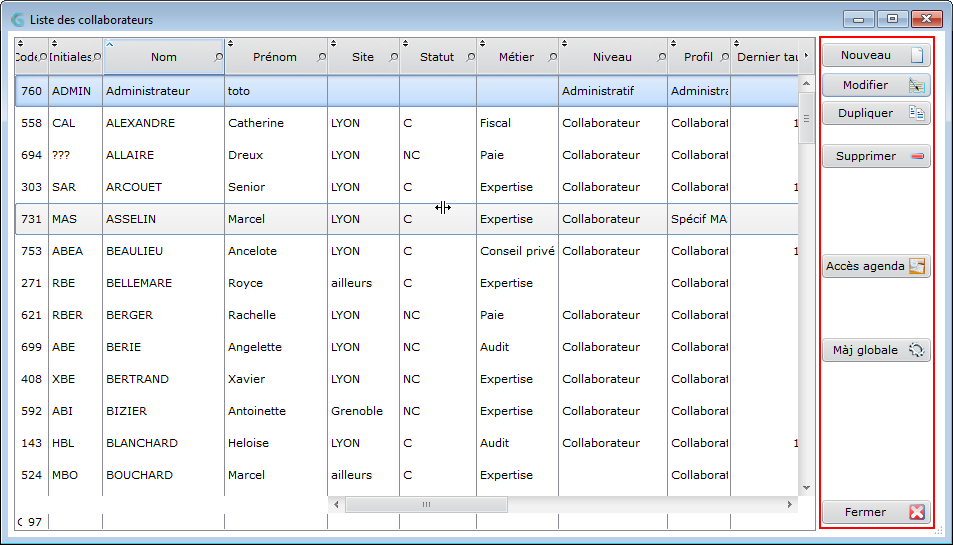Image resolution: width=953 pixels, height=545 pixels.
Task: Close the list with Fermer button
Action: click(x=876, y=512)
